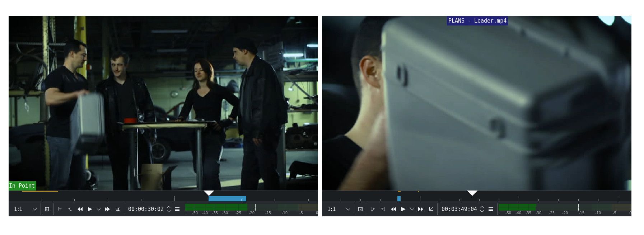644x235 pixels.
Task: Toggle the edit mode crop icon in clip monitor
Action: pyautogui.click(x=117, y=209)
